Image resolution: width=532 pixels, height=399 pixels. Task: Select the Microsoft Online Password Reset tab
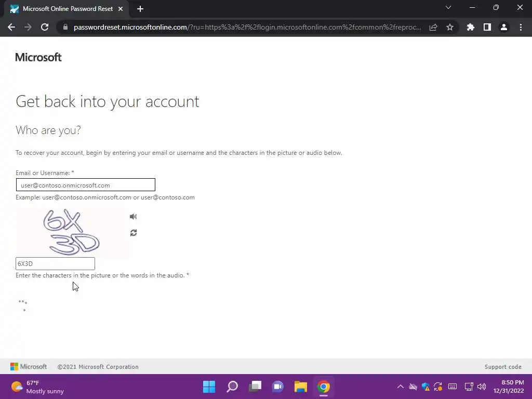[x=66, y=9]
